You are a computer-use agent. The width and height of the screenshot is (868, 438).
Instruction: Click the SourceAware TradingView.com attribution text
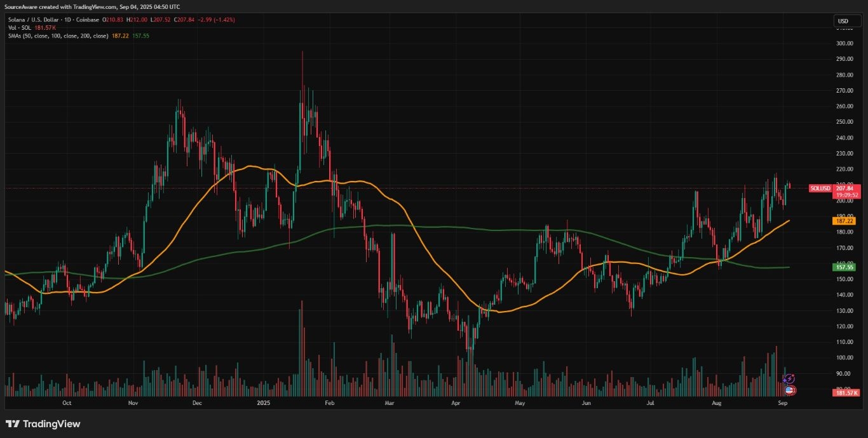92,6
